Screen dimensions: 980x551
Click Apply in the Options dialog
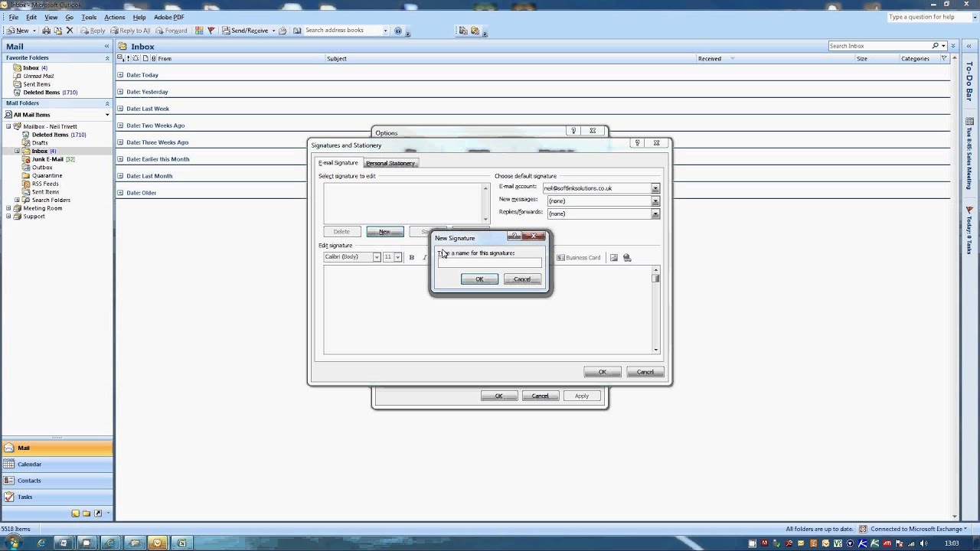(582, 396)
